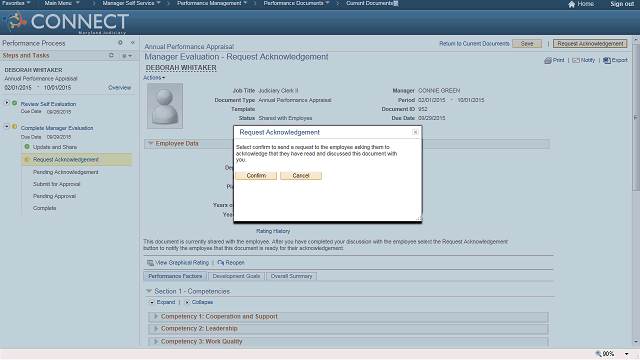Collapse the Employee Data section
The width and height of the screenshot is (640, 360).
151,143
